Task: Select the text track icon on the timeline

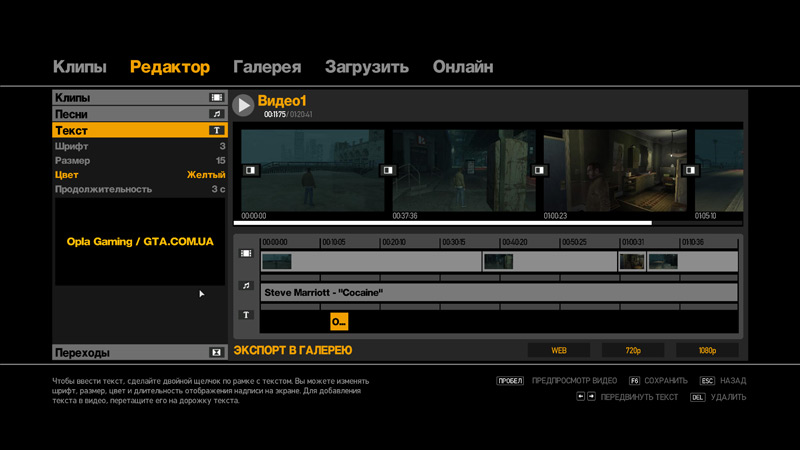Action: [246, 315]
